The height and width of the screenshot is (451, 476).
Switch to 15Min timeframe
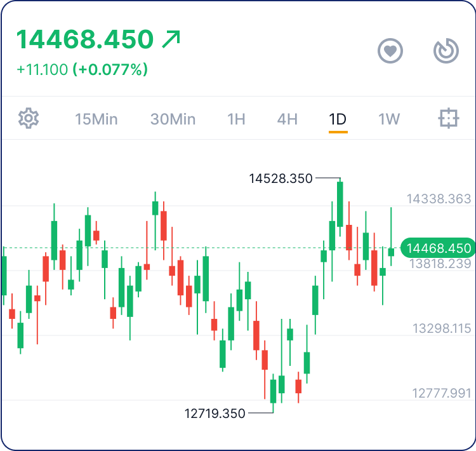click(x=96, y=119)
